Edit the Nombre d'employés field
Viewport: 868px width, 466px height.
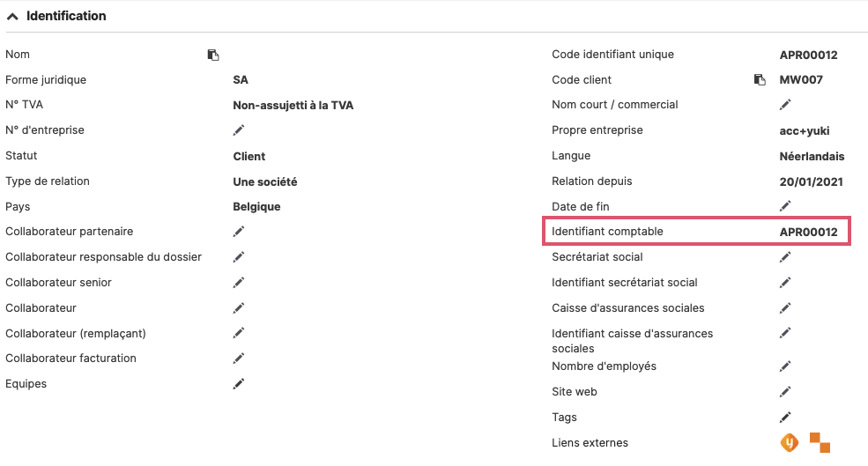pos(785,366)
